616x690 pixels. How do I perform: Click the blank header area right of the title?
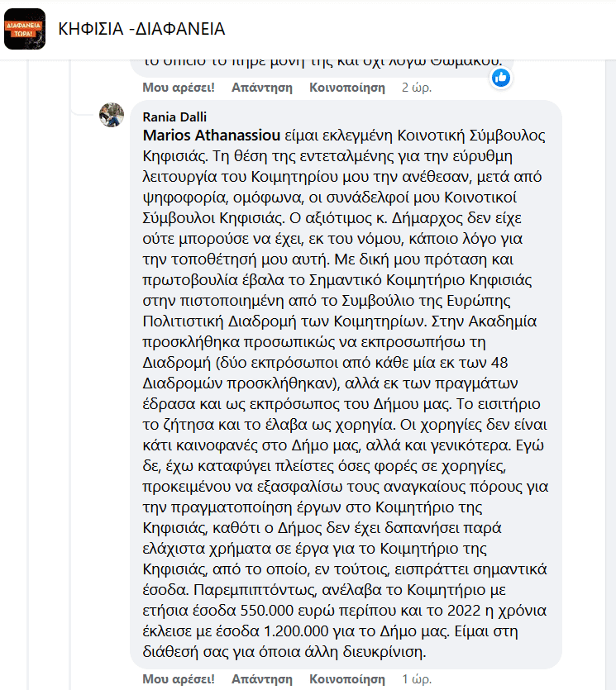click(x=418, y=29)
